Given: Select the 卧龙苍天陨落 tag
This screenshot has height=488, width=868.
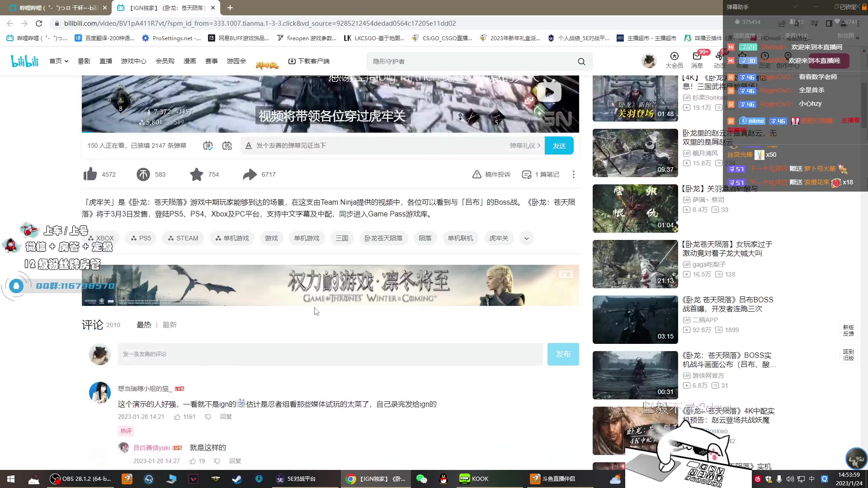Looking at the screenshot, I should 383,238.
